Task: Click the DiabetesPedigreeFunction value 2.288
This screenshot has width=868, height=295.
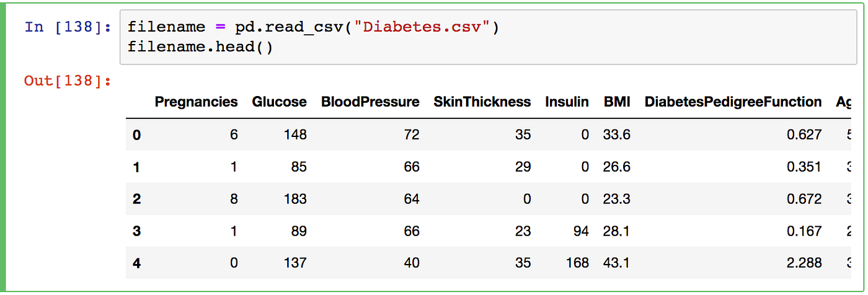Action: click(804, 263)
